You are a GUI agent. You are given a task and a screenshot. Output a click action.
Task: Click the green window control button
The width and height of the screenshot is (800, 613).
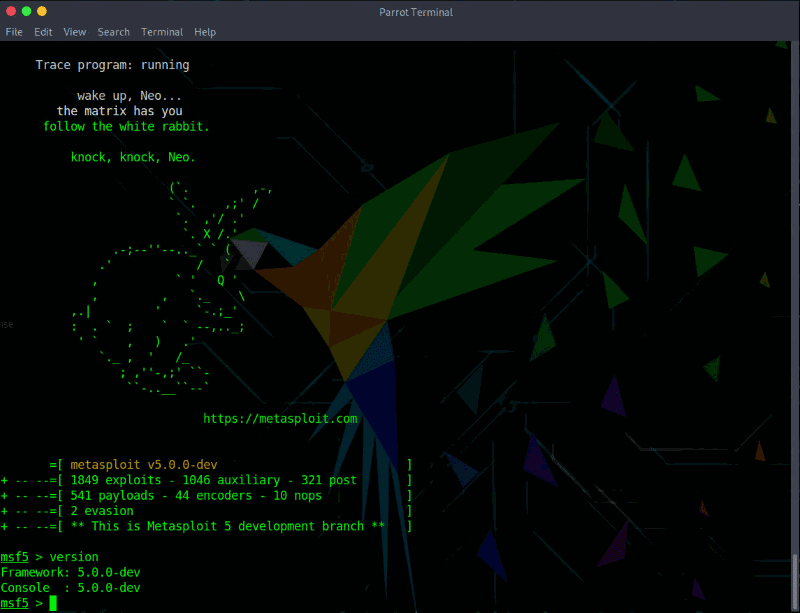pyautogui.click(x=27, y=11)
